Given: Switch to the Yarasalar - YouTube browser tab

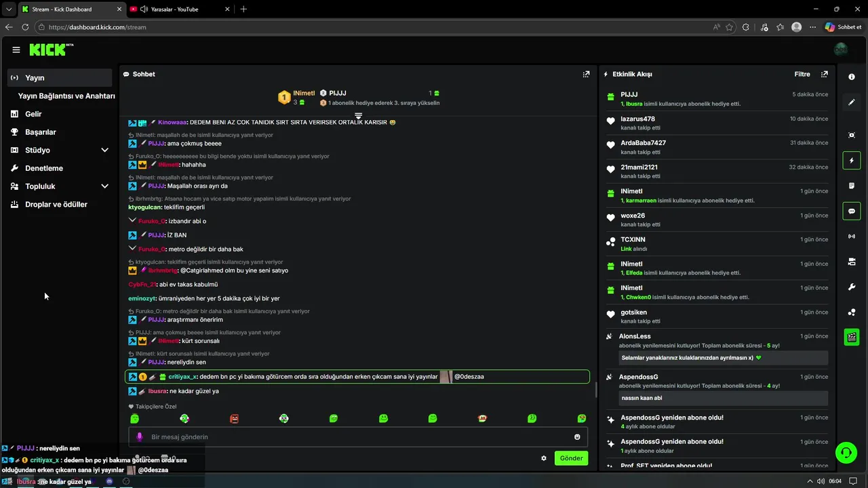Looking at the screenshot, I should (179, 9).
